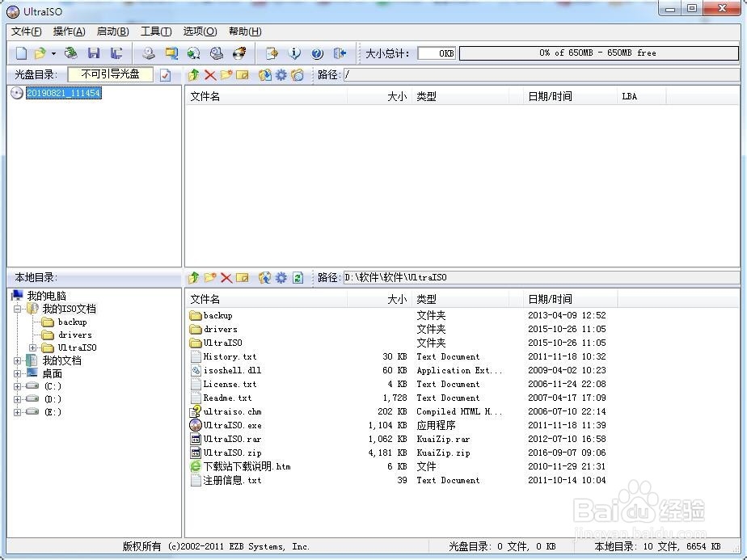Image resolution: width=747 pixels, height=560 pixels.
Task: Open the dropdown arrow beside the Open icon
Action: [53, 53]
